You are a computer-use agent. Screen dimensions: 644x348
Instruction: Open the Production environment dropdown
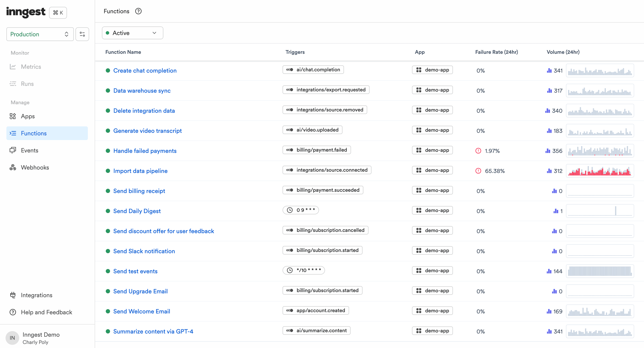[x=40, y=34]
